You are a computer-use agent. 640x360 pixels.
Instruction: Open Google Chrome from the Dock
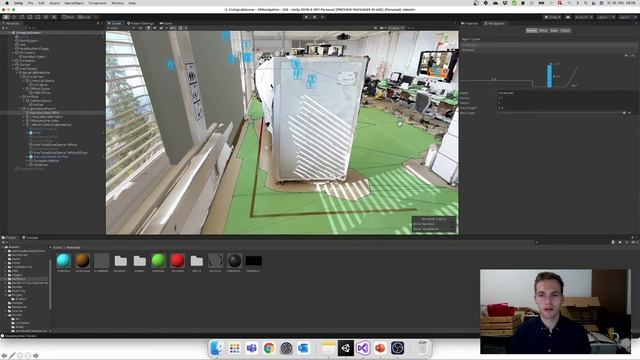tap(269, 348)
